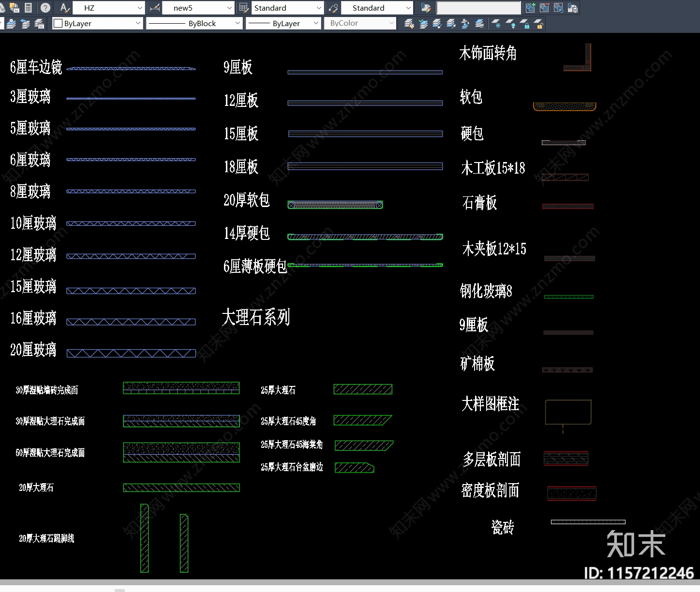Screen dimensions: 700x592
Task: Select the 25厚大理石45度角 label
Action: coord(288,421)
